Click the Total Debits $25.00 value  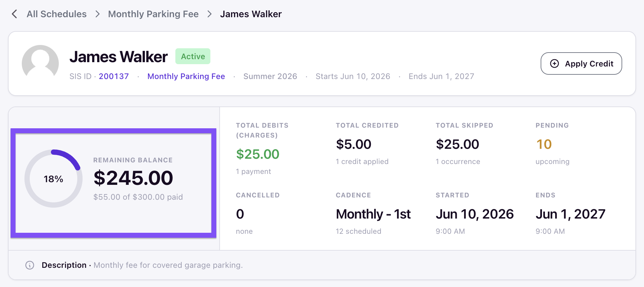coord(258,154)
